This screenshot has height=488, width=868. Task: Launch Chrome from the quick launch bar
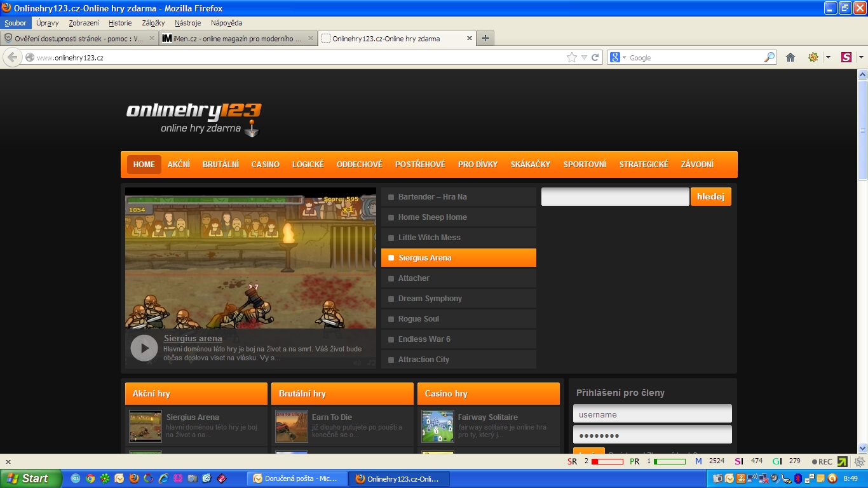click(90, 478)
